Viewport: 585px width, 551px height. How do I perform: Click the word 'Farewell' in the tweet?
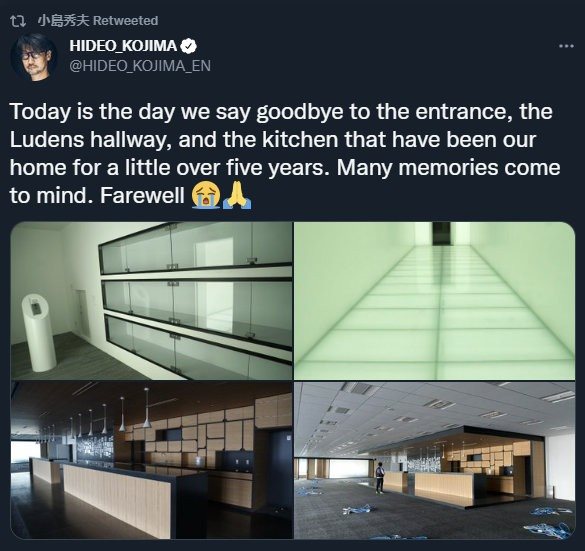point(142,195)
